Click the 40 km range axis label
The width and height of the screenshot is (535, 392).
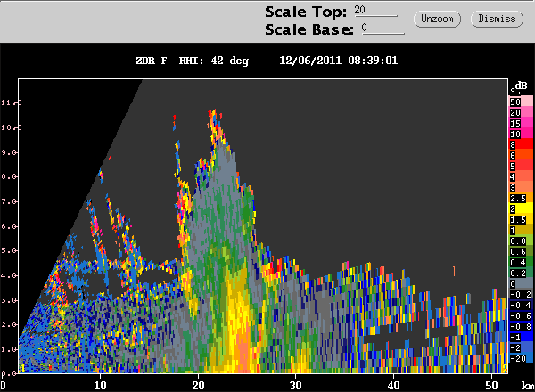394,385
